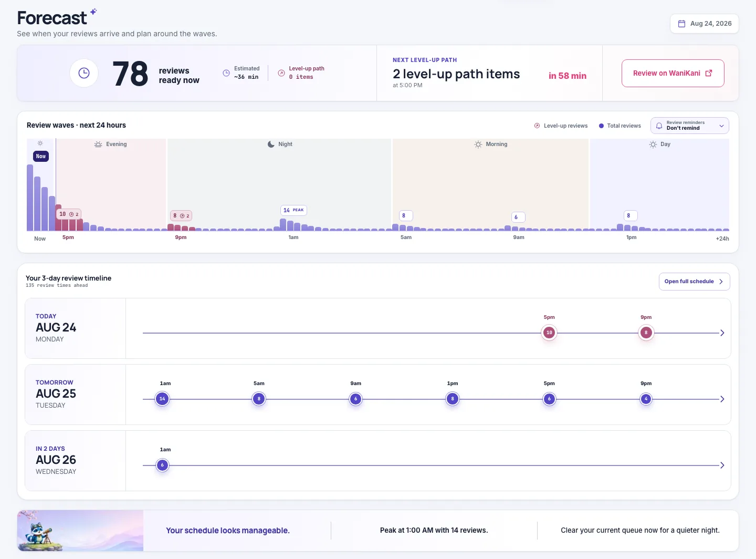Click the sunset Evening icon in chart
The image size is (756, 559).
pos(98,144)
